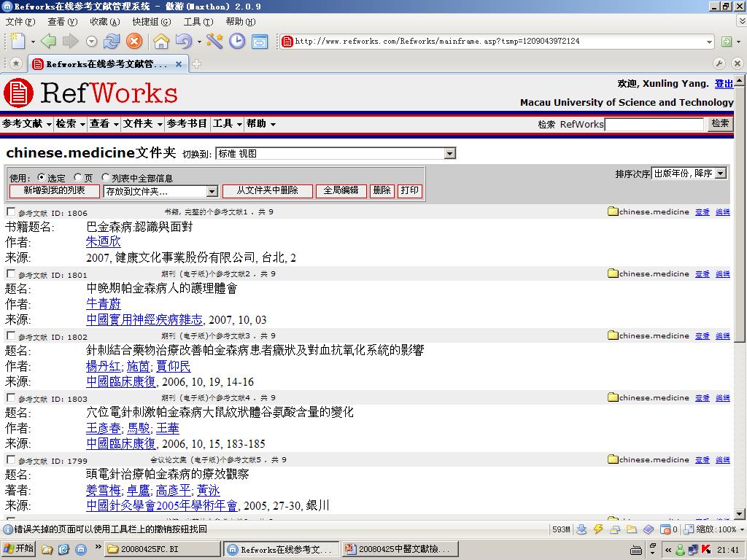
Task: Click the wrench icon on tab bar
Action: (719, 63)
